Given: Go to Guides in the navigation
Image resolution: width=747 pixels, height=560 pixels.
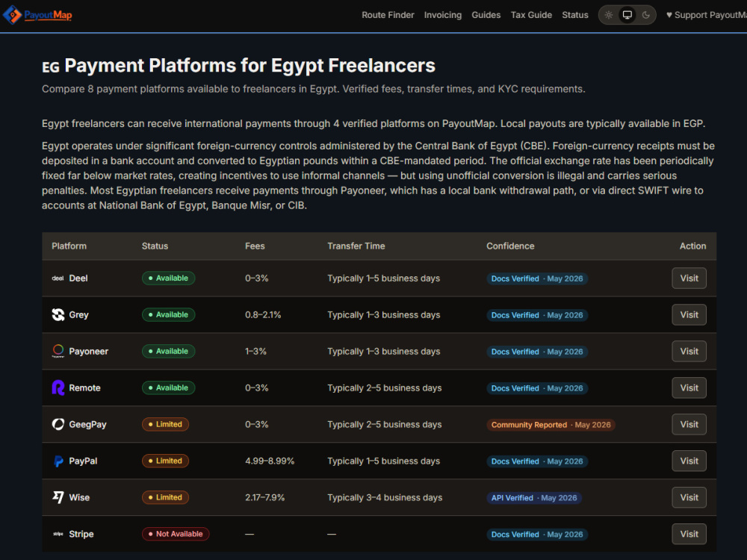Looking at the screenshot, I should 486,15.
